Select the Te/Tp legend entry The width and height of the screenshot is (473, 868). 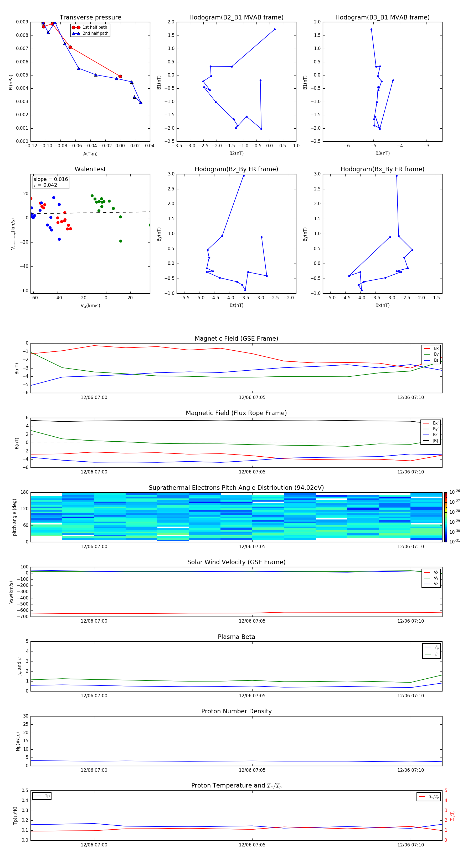(x=429, y=796)
